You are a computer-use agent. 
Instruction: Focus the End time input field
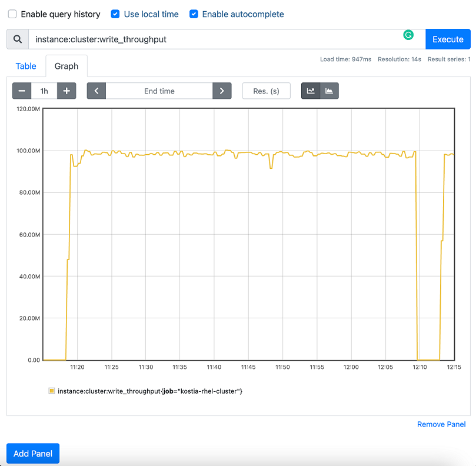(x=159, y=91)
